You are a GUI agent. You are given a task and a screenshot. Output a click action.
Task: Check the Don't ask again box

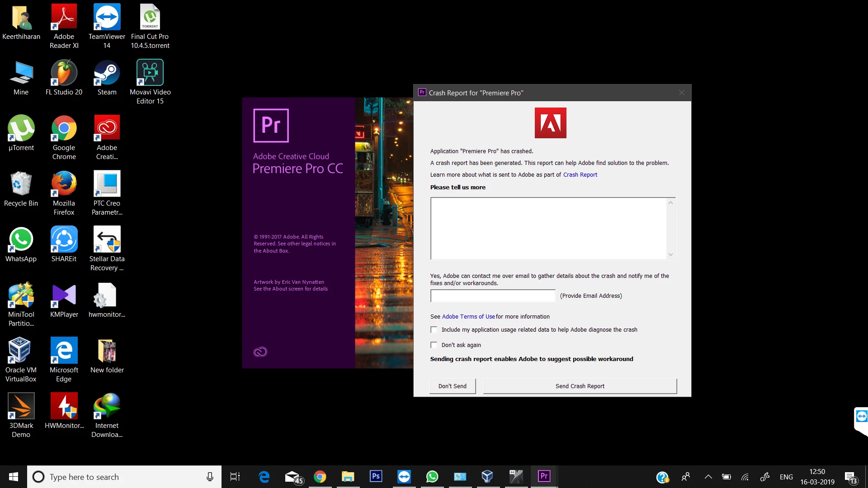434,345
